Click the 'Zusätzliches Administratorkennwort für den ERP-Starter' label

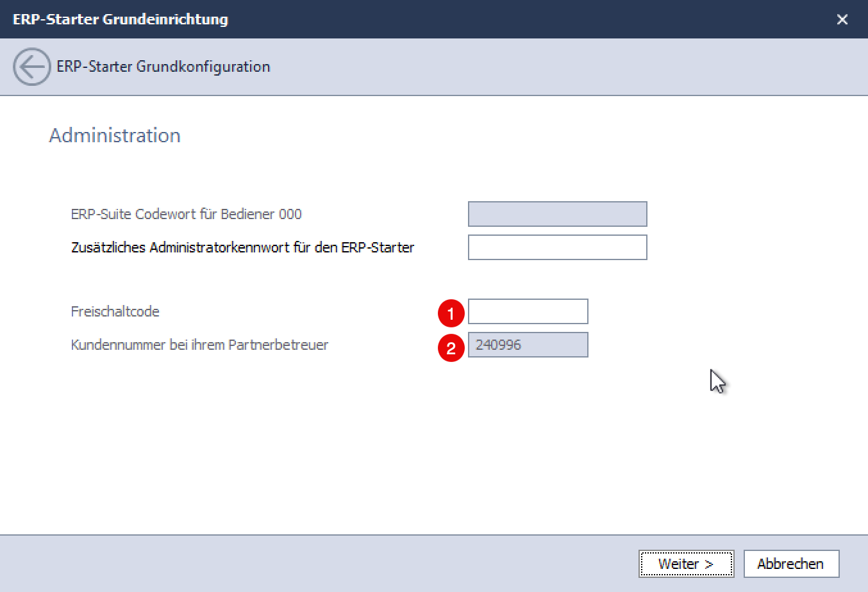click(x=242, y=247)
